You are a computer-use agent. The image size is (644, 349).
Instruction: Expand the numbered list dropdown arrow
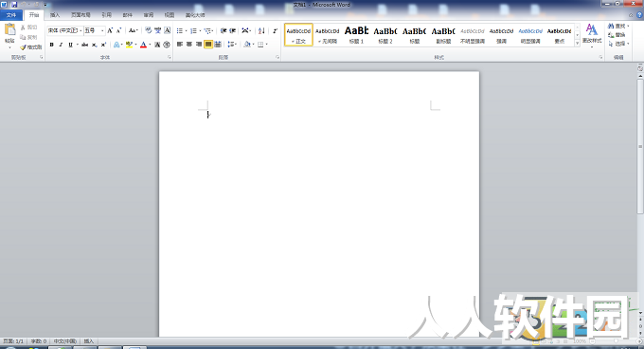pos(200,31)
